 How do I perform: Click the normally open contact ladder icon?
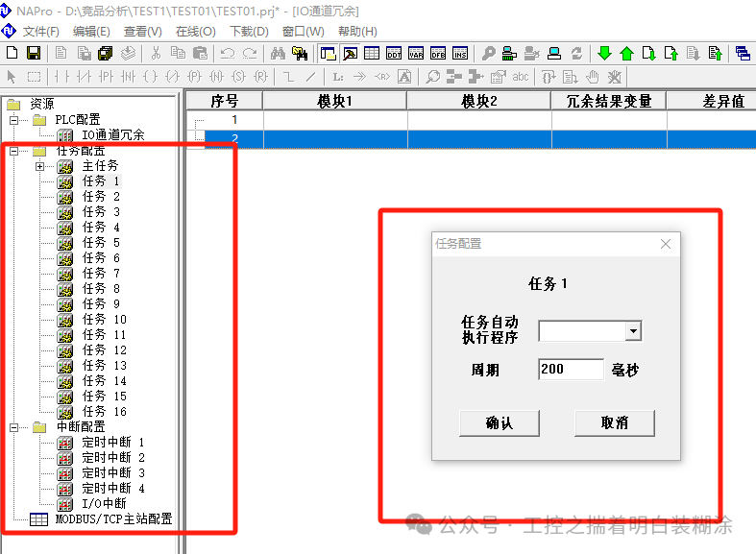click(61, 77)
